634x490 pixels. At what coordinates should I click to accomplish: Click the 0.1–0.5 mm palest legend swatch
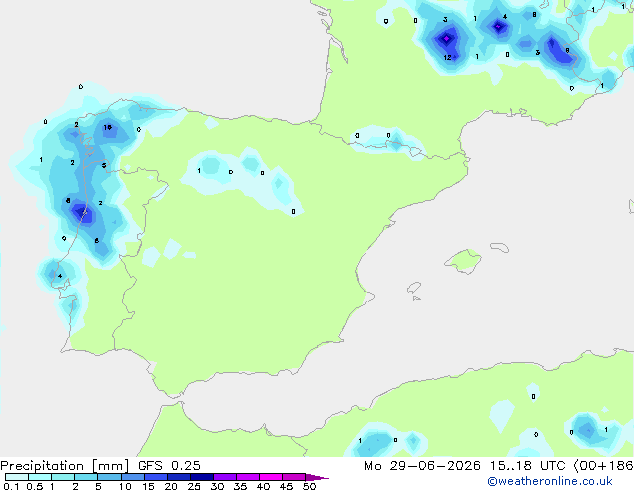tap(17, 477)
